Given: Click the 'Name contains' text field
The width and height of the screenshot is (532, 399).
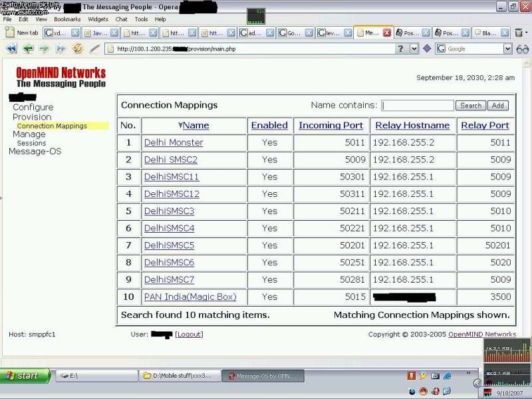Looking at the screenshot, I should click(x=418, y=106).
